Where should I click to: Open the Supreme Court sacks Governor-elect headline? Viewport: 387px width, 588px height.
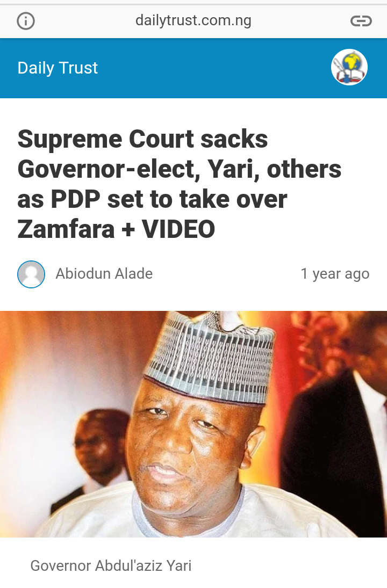click(180, 184)
